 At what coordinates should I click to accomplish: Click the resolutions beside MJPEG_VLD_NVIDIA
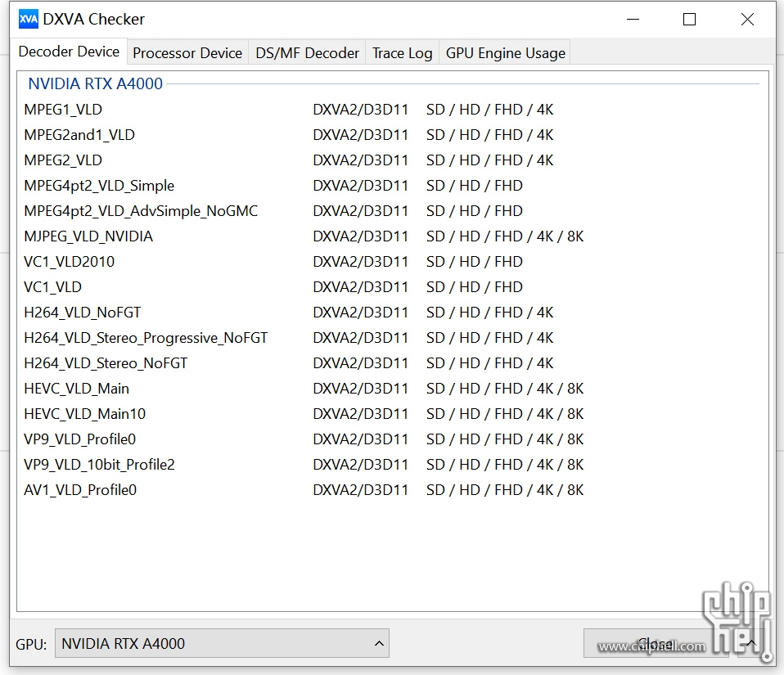505,236
